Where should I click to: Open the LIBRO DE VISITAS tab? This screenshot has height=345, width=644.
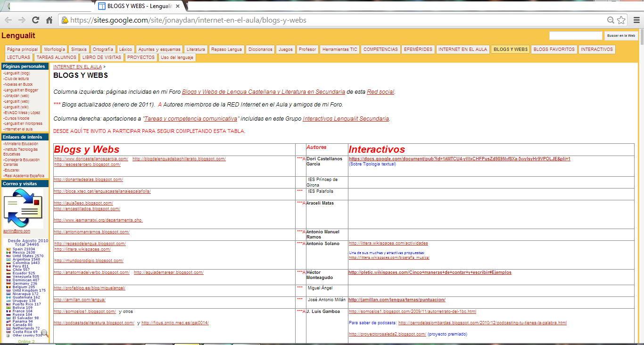click(x=102, y=57)
